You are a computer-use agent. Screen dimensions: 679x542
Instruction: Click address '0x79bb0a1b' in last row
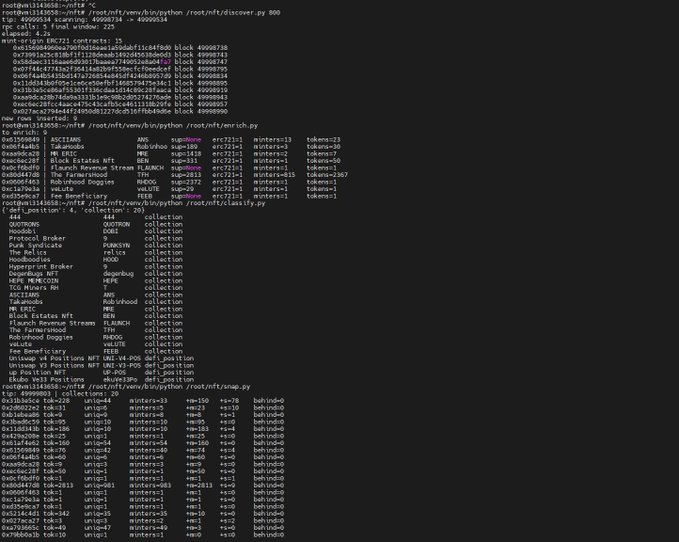pyautogui.click(x=20, y=535)
